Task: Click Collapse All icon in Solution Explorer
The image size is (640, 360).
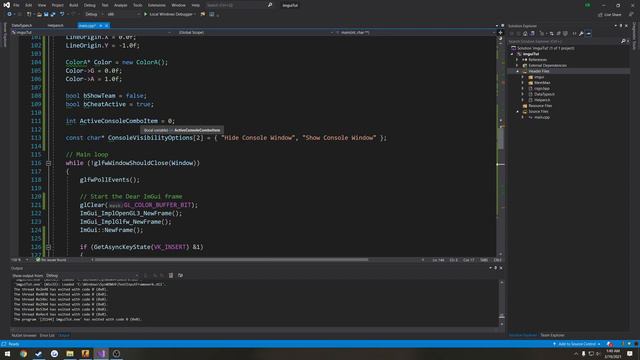Action: tap(558, 33)
